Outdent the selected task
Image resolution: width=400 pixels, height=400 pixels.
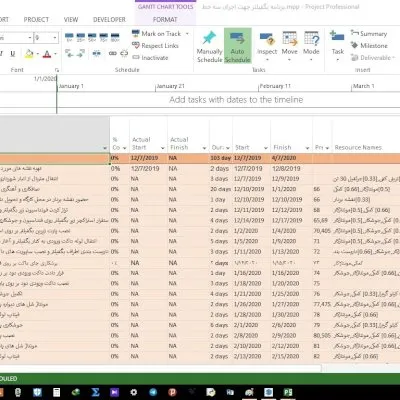(69, 53)
